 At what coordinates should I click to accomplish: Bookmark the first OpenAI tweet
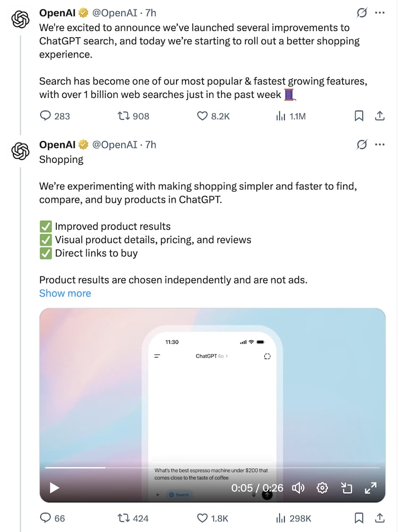(x=359, y=115)
